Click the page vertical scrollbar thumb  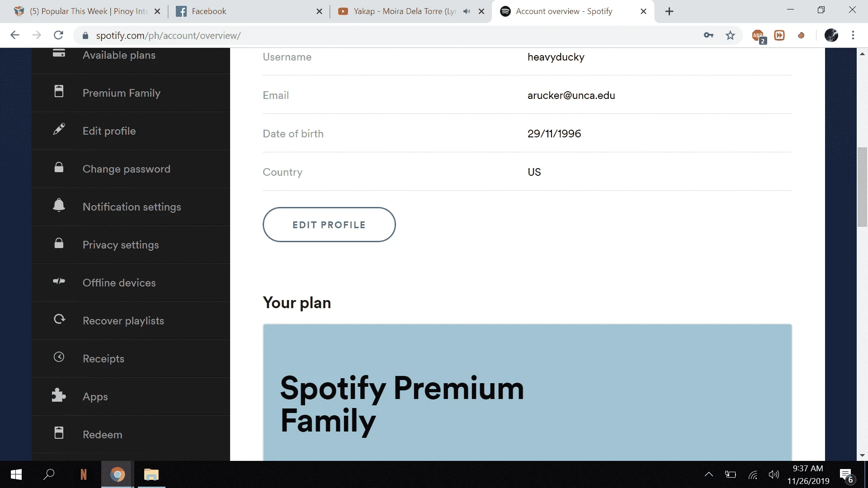(x=862, y=187)
